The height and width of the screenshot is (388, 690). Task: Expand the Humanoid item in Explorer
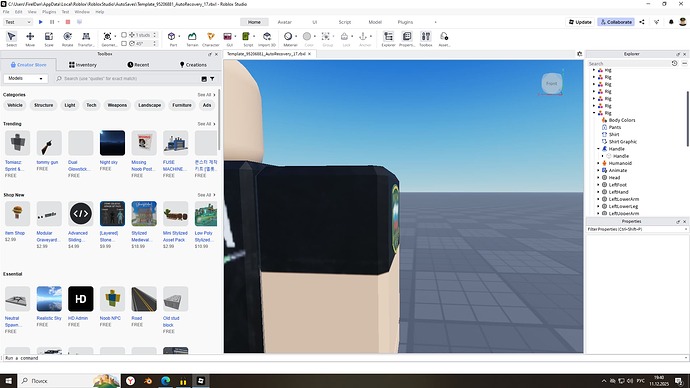[x=598, y=163]
